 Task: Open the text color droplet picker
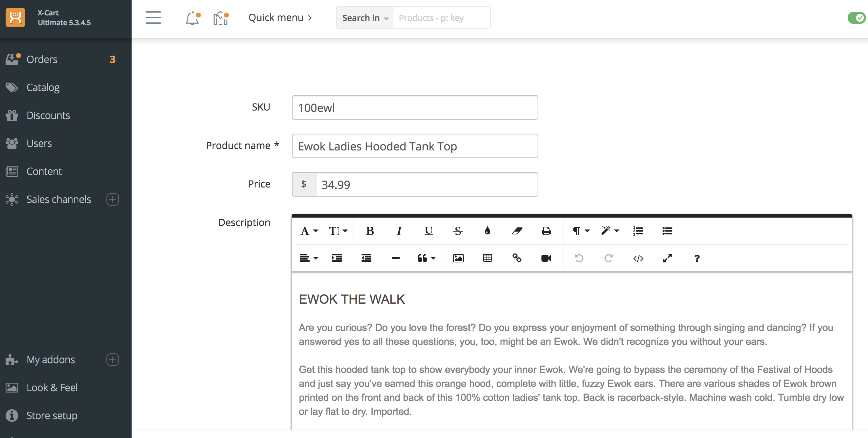click(x=487, y=231)
